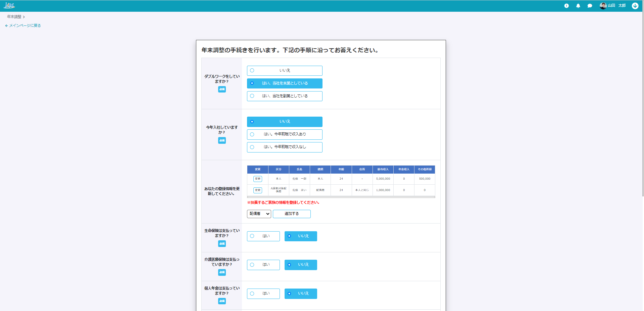Choose はい。今年前職で収入あり option
Screen dimensions: 644x311
pos(285,134)
